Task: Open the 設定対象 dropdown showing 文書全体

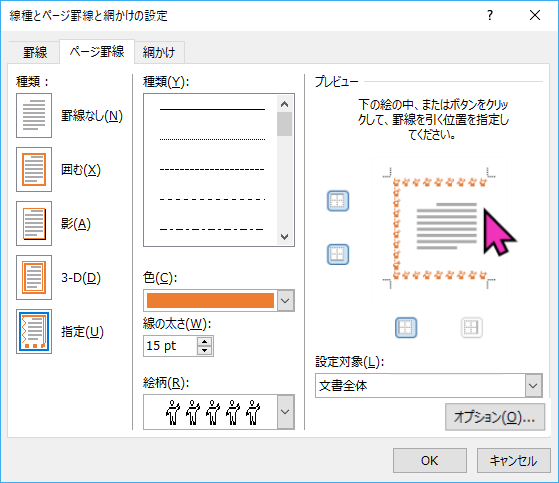Action: pyautogui.click(x=429, y=385)
